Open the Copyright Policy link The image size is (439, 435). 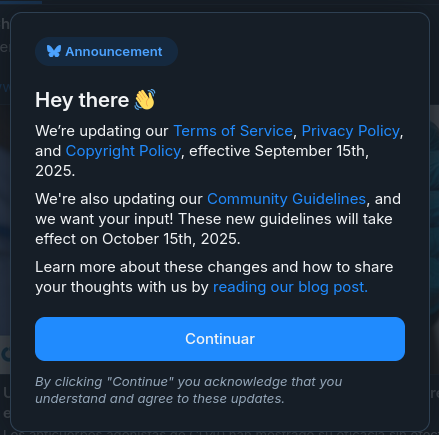point(123,151)
